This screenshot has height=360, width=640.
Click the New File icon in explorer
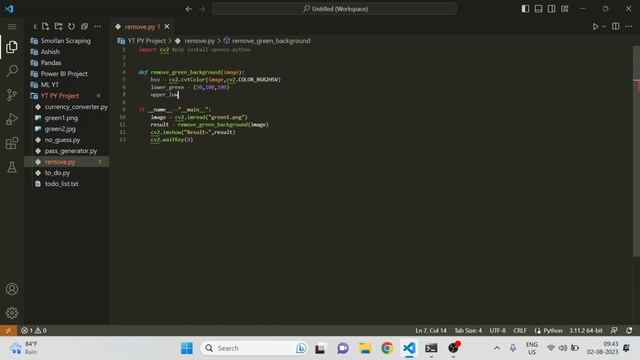(x=45, y=27)
